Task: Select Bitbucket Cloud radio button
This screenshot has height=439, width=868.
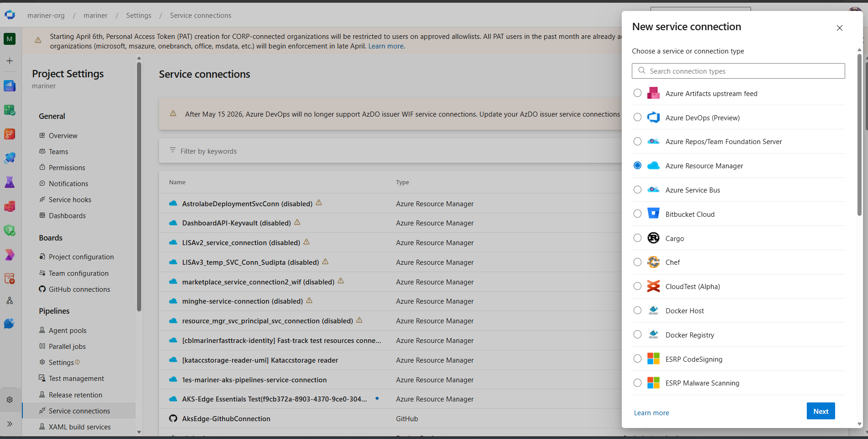Action: [637, 214]
